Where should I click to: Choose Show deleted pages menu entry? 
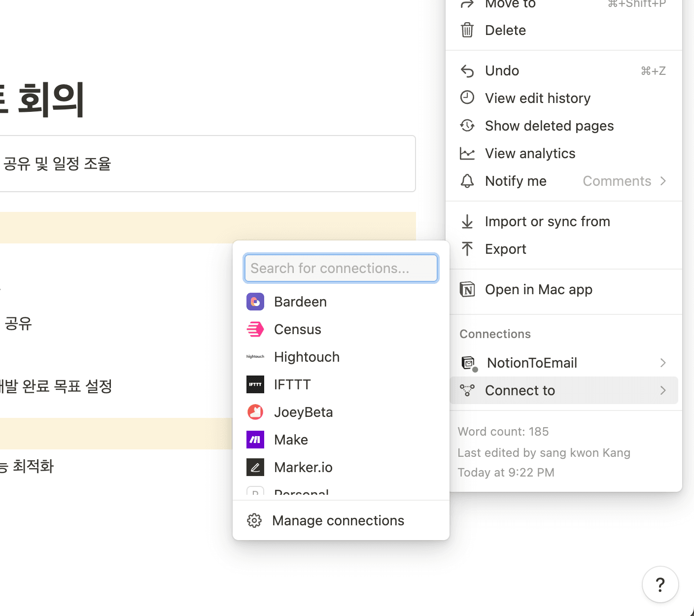pyautogui.click(x=549, y=126)
